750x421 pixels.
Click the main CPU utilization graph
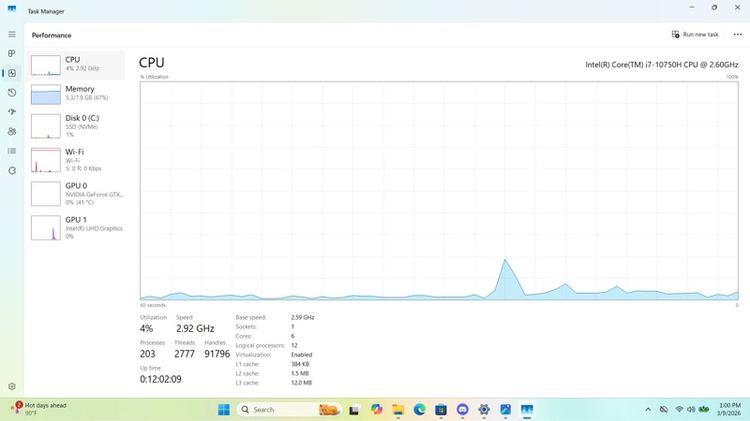point(439,190)
